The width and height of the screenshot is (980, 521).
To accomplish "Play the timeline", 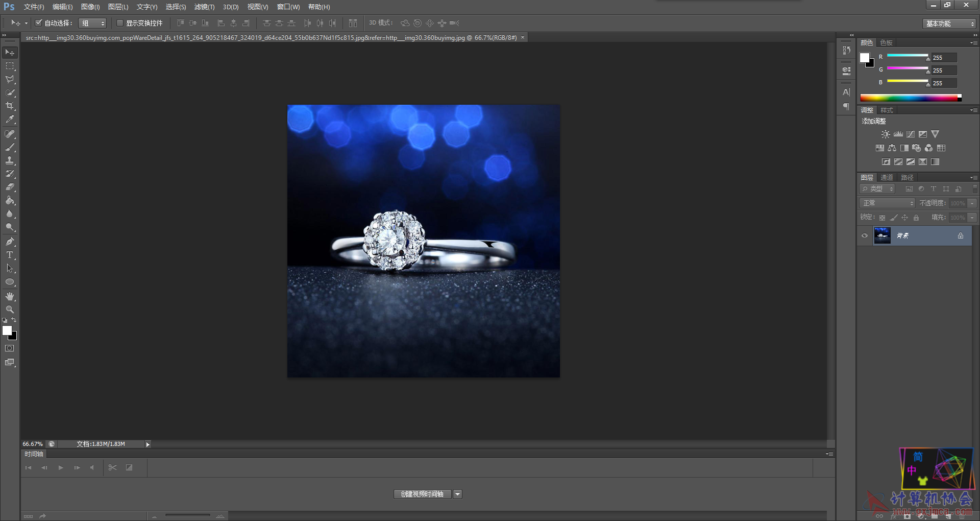I will pos(61,467).
